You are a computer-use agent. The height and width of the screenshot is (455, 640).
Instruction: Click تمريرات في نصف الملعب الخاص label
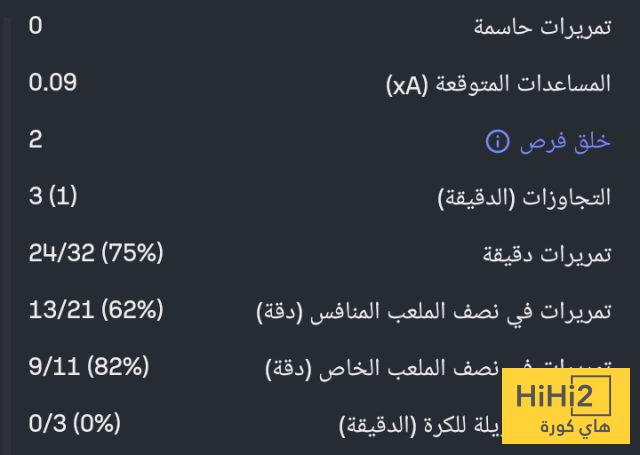pos(438,369)
